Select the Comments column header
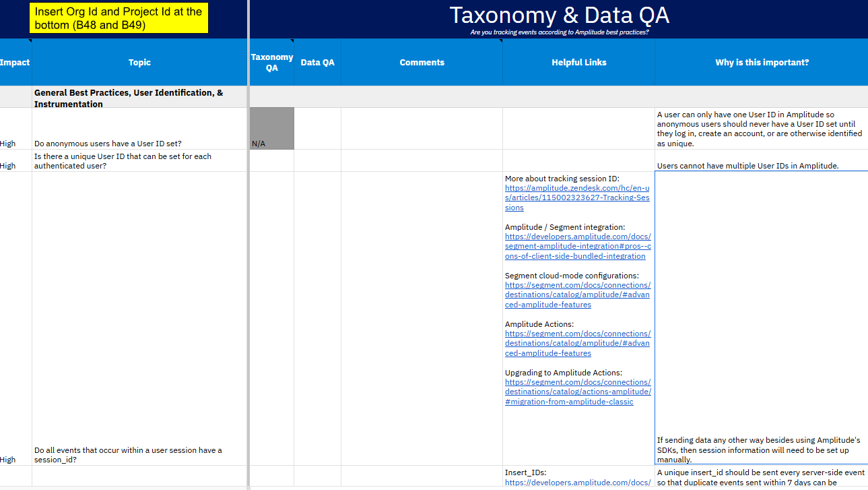This screenshot has height=490, width=868. 422,62
